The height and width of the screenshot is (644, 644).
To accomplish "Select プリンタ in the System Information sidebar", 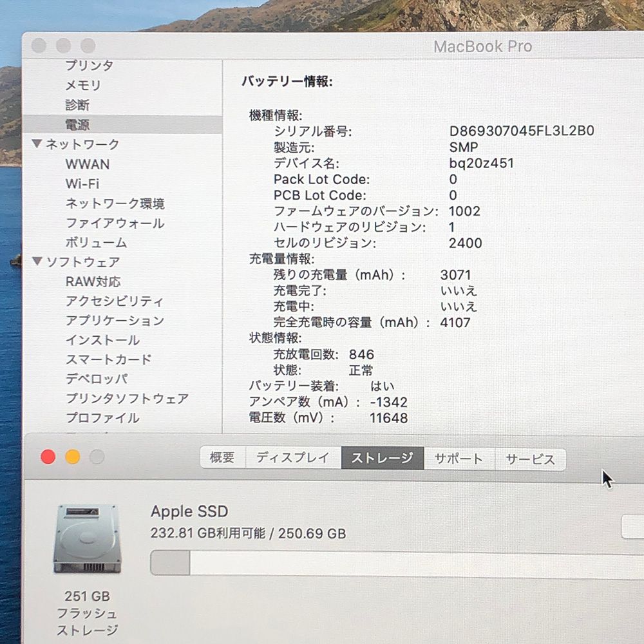I will [89, 65].
